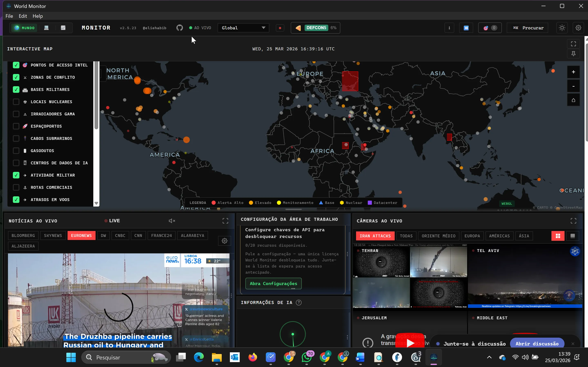Screen dimensions: 588x367
Task: Open the GitHub repository icon
Action: pyautogui.click(x=179, y=28)
